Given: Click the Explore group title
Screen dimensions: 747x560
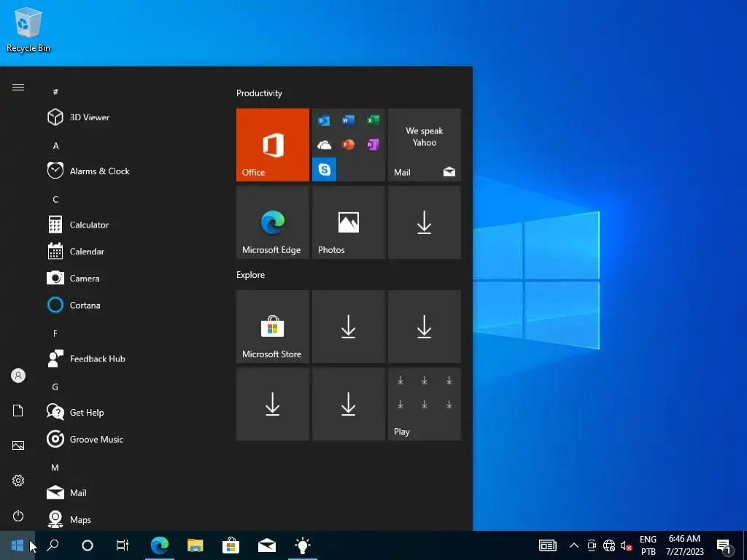Looking at the screenshot, I should [x=251, y=275].
